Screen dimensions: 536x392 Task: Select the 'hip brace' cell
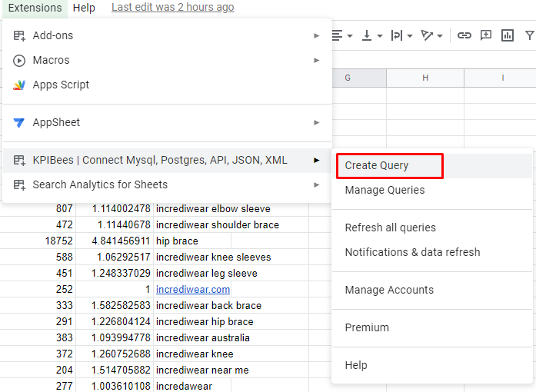coord(192,241)
